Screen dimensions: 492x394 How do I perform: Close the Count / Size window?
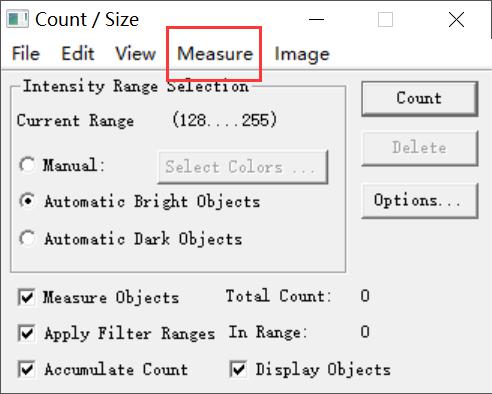[x=456, y=19]
